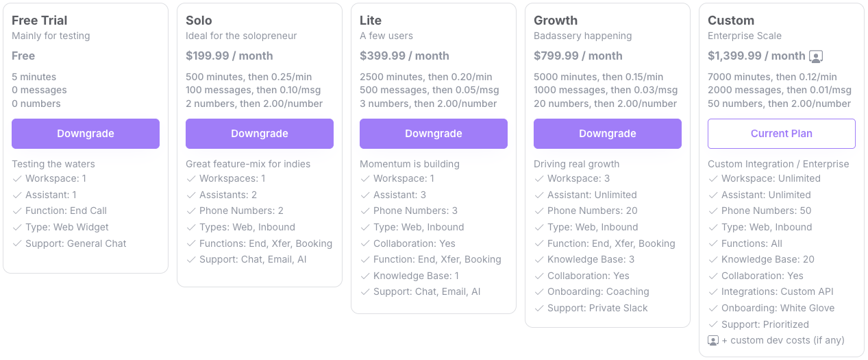Click the Downgrade button under Free Trial
The width and height of the screenshot is (868, 360).
point(86,134)
